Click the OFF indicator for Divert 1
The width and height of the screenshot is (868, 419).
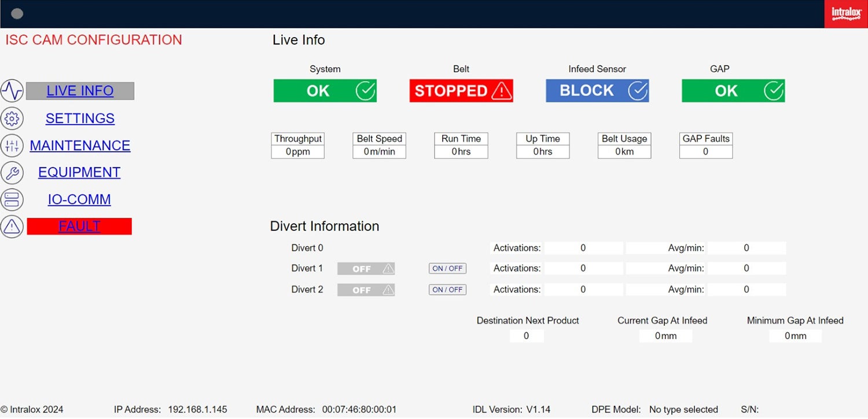click(366, 269)
